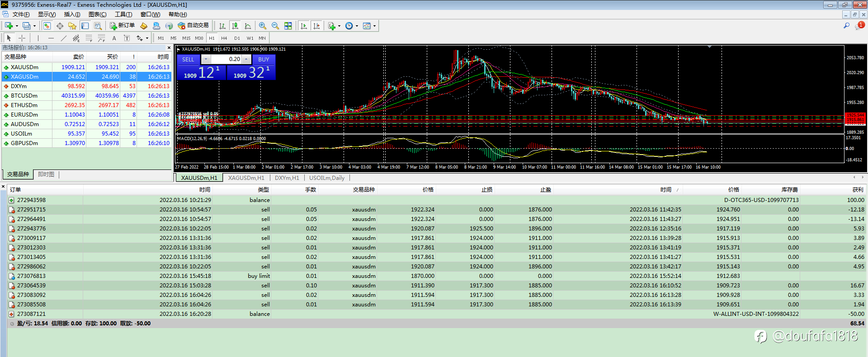Click the SELL button on chart
The width and height of the screenshot is (868, 357).
pyautogui.click(x=188, y=59)
